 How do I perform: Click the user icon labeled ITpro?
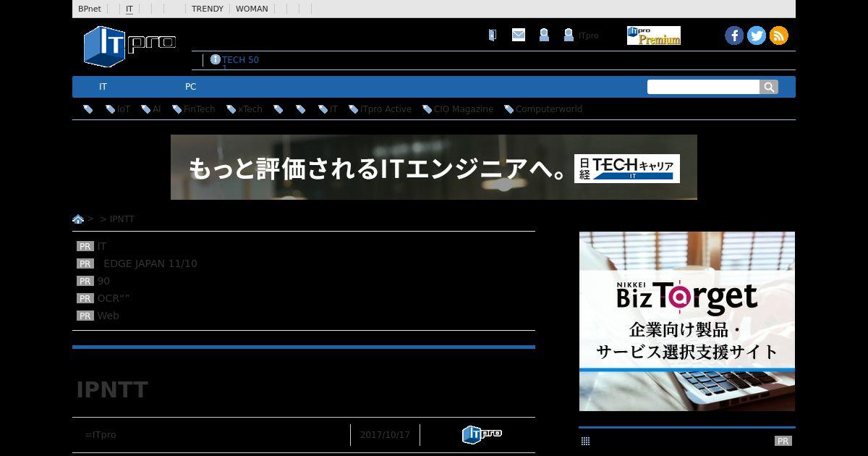[569, 35]
